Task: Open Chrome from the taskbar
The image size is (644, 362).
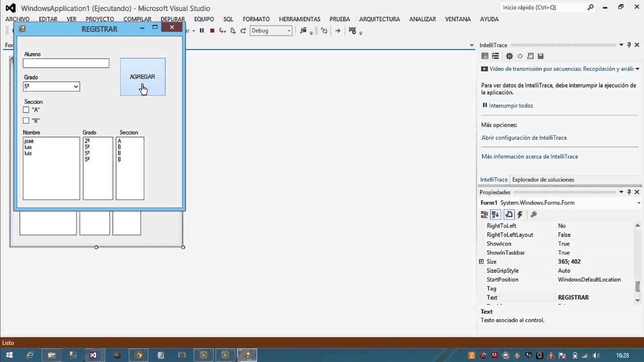Action: (139, 355)
